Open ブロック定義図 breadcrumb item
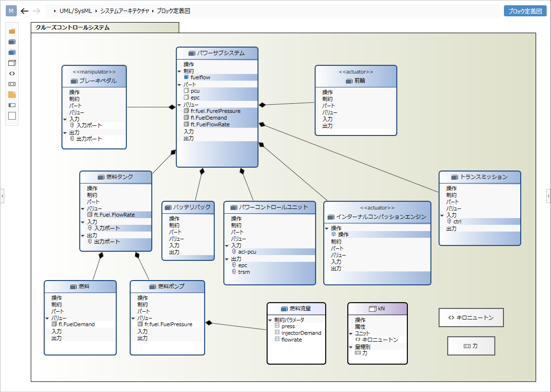The height and width of the screenshot is (392, 551). tap(173, 11)
